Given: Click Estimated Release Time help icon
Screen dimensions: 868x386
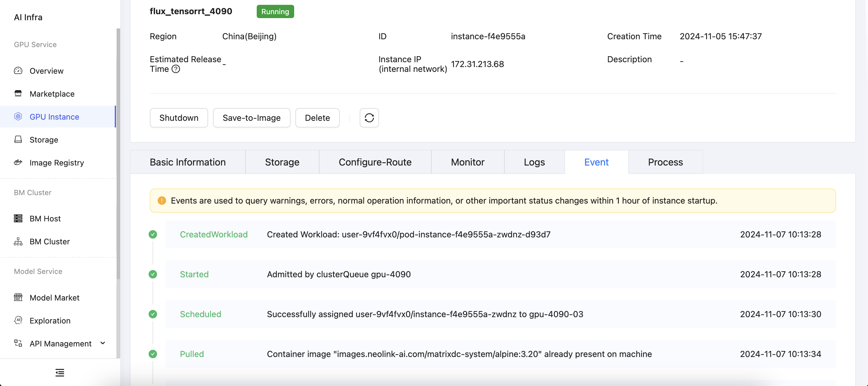Looking at the screenshot, I should (176, 69).
